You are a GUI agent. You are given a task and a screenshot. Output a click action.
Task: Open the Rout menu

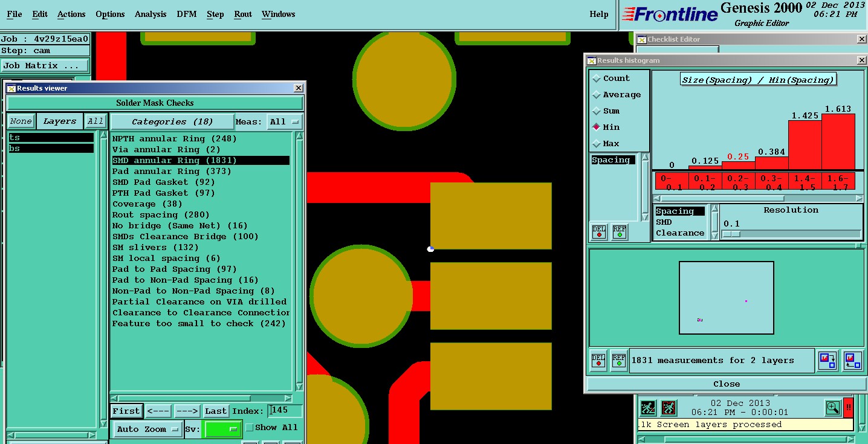(x=243, y=14)
